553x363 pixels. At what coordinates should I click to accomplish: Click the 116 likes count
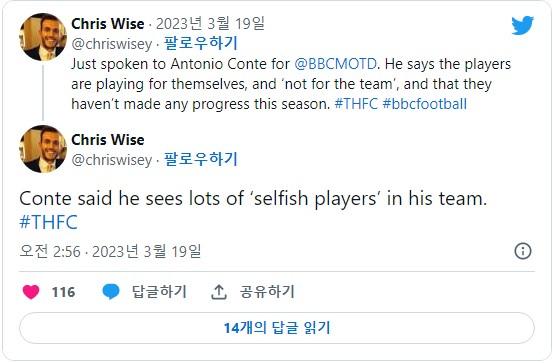[x=63, y=292]
